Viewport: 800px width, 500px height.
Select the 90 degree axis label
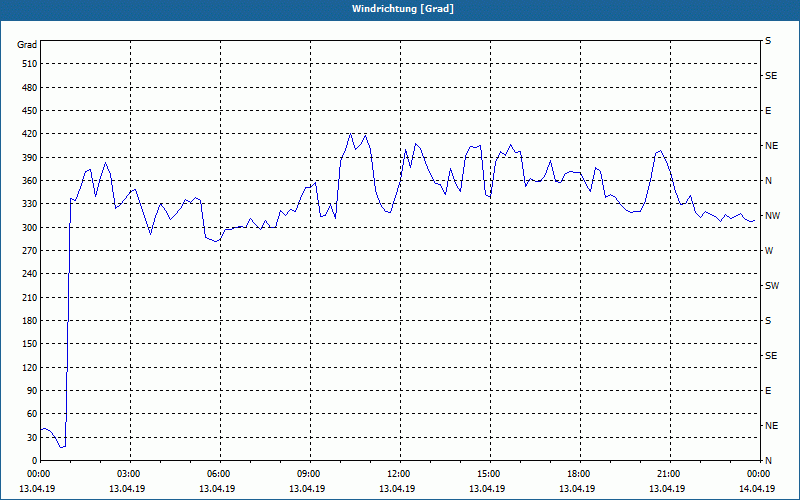[x=32, y=390]
